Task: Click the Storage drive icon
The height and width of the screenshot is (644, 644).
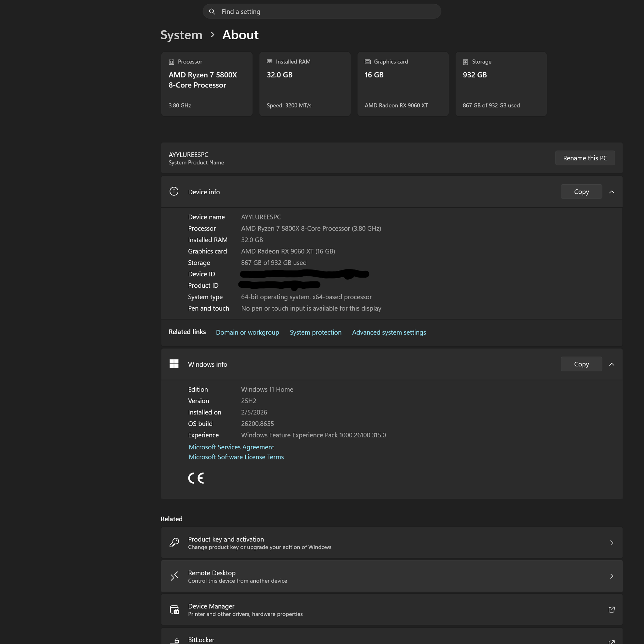Action: coord(466,62)
